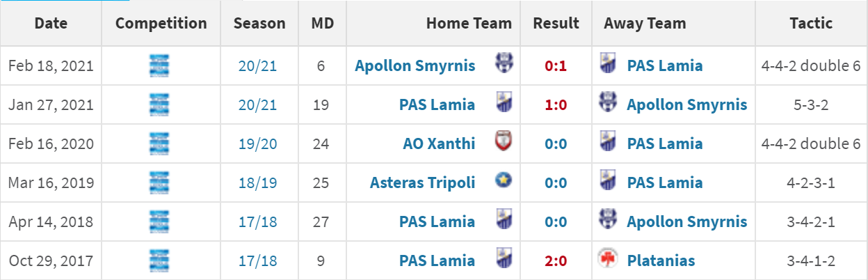This screenshot has height=280, width=868.
Task: Click AO Xanthi club crest
Action: pyautogui.click(x=503, y=143)
